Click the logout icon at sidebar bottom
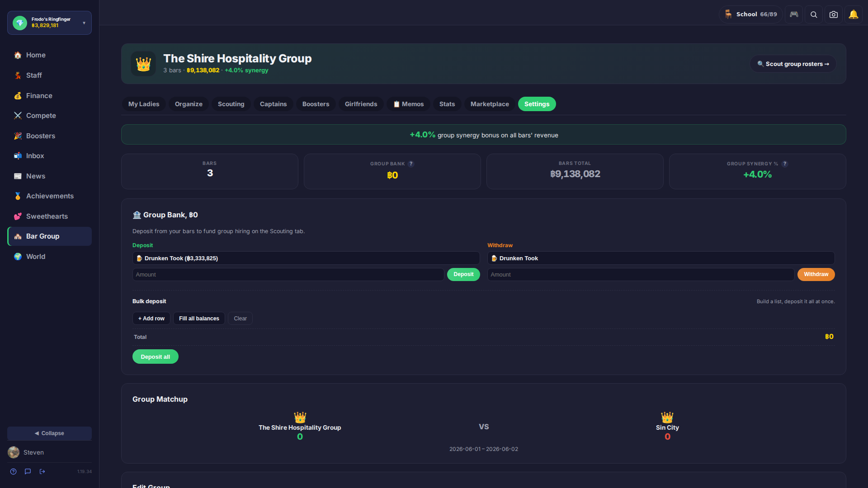868x488 pixels. point(42,471)
